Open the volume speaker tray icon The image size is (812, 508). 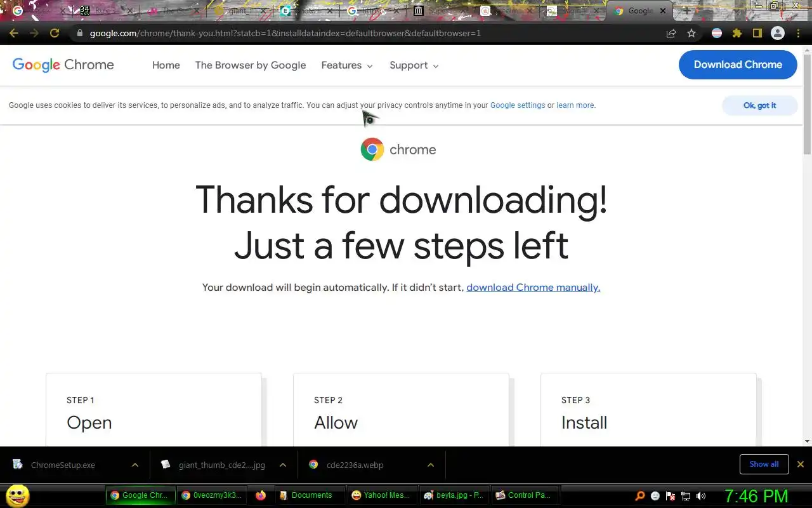[x=701, y=496]
